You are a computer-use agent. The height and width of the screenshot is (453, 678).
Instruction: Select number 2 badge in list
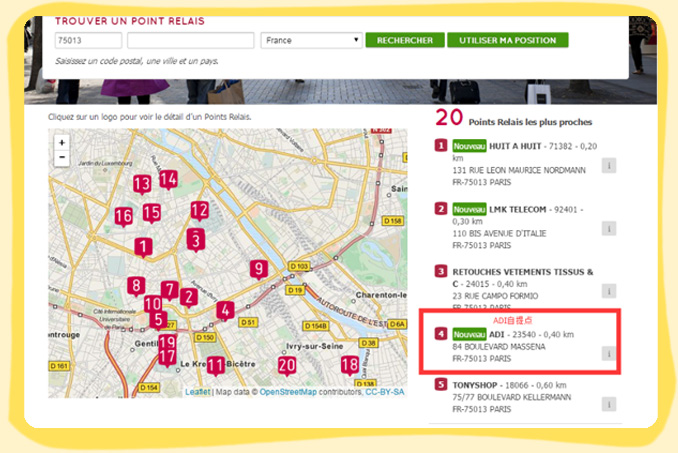tap(441, 209)
